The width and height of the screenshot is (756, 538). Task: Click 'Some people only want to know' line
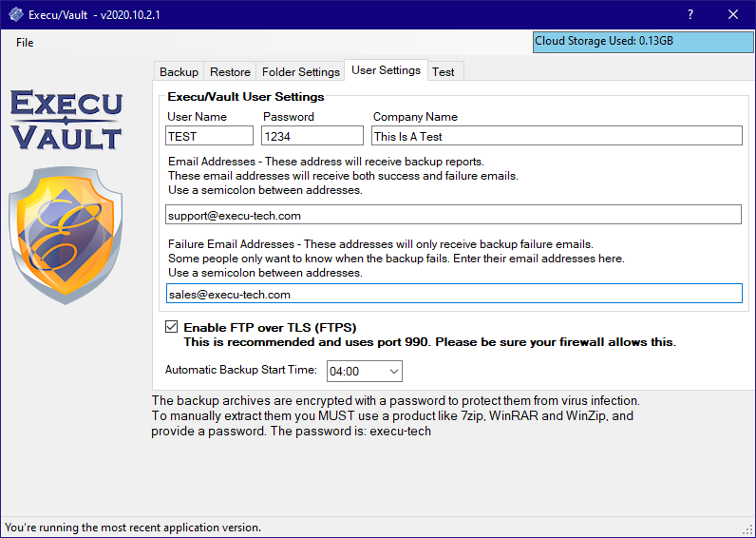point(396,259)
